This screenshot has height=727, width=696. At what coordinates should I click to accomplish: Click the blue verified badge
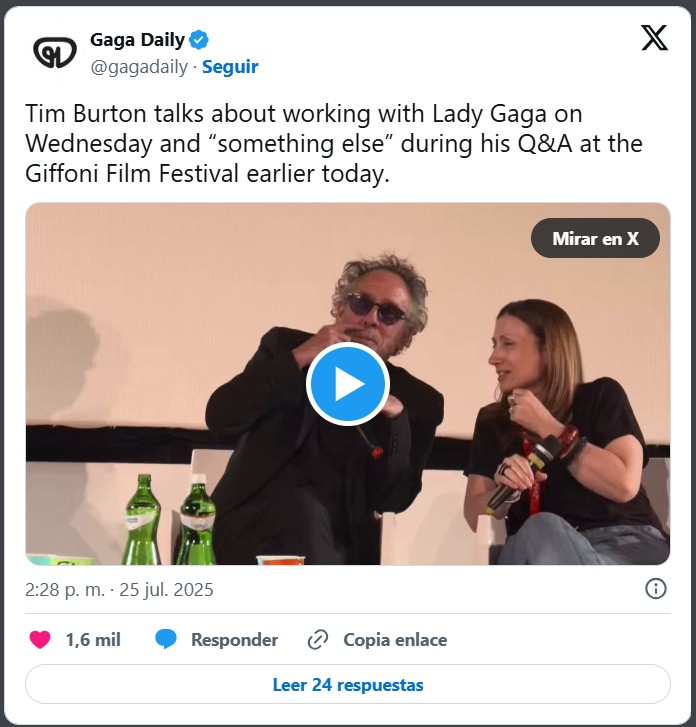click(199, 40)
